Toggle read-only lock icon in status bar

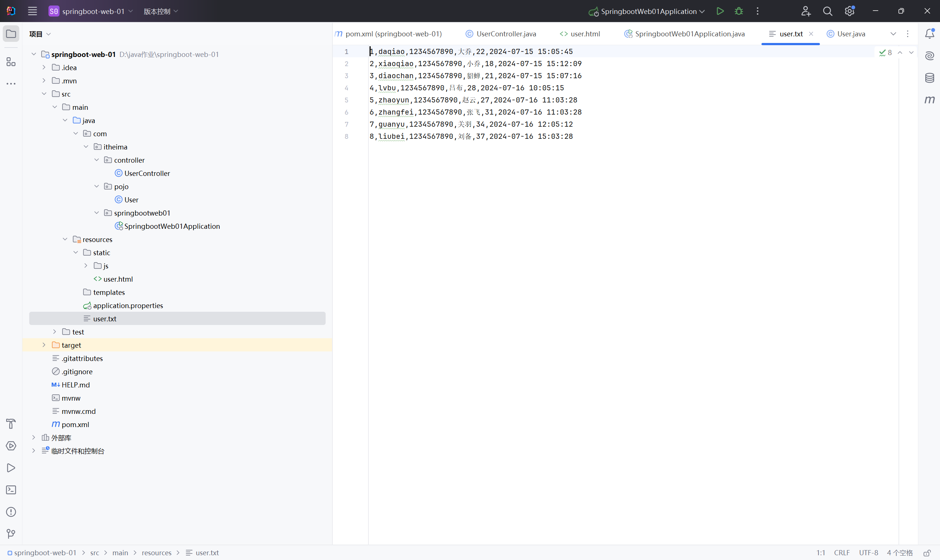pos(927,553)
